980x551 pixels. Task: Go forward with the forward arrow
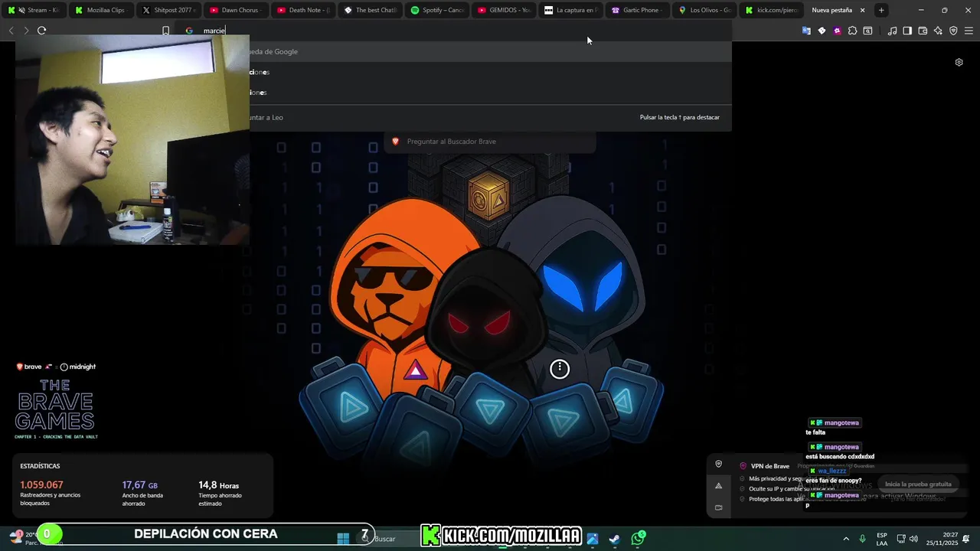click(x=26, y=31)
